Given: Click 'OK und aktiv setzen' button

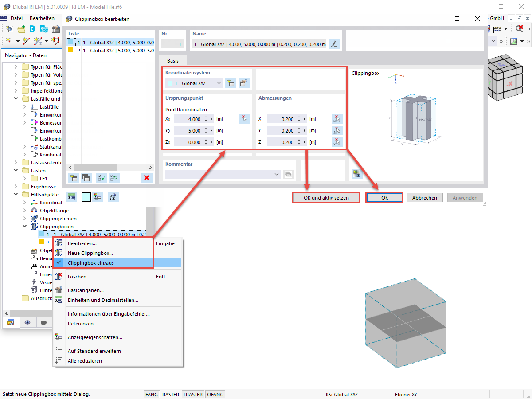Looking at the screenshot, I should coord(326,198).
